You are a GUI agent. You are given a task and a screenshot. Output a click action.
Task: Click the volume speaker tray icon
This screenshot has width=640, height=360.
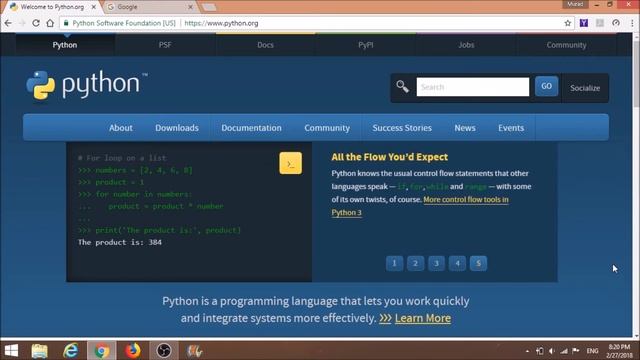[x=552, y=351]
